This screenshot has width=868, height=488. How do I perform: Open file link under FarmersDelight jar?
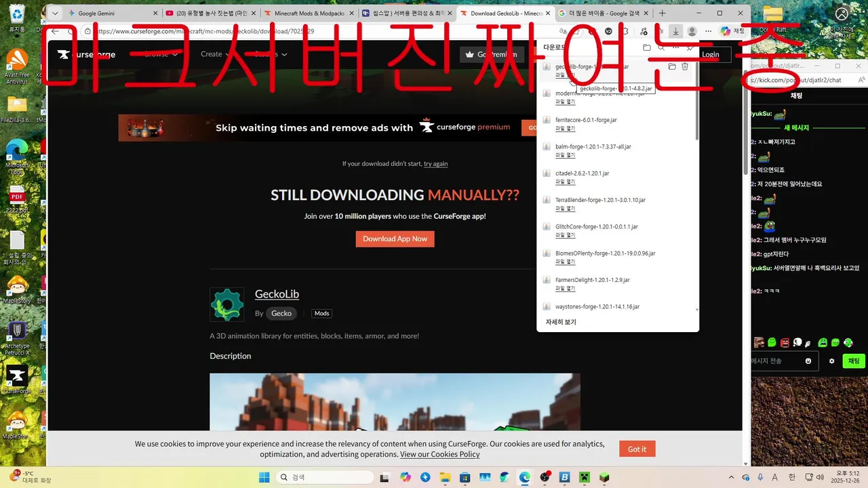click(565, 288)
